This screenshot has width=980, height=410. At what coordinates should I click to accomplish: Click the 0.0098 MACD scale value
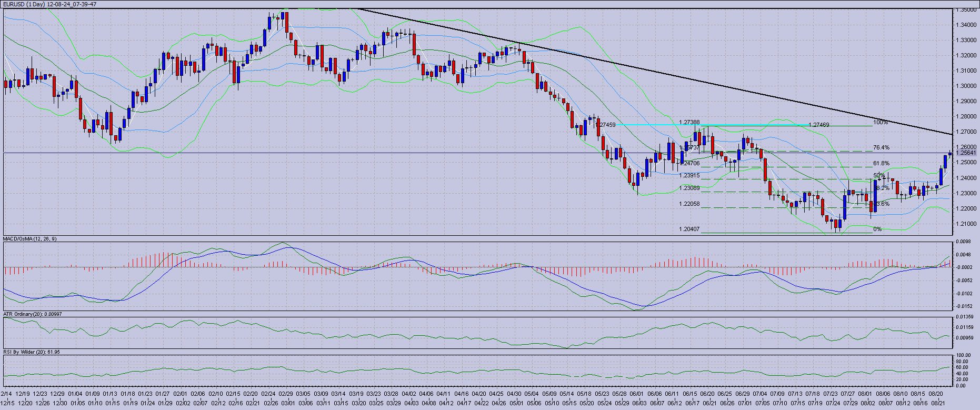coord(964,242)
